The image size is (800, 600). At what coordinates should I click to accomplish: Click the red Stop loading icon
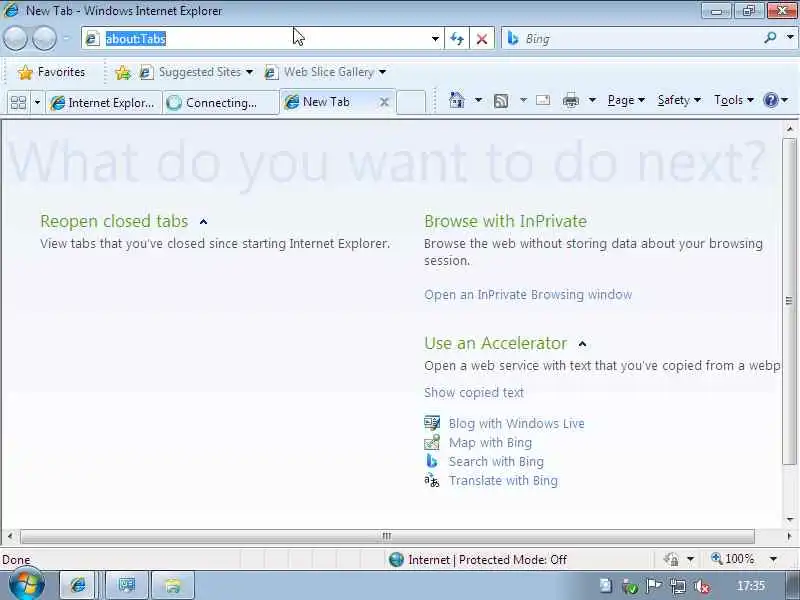pyautogui.click(x=481, y=39)
